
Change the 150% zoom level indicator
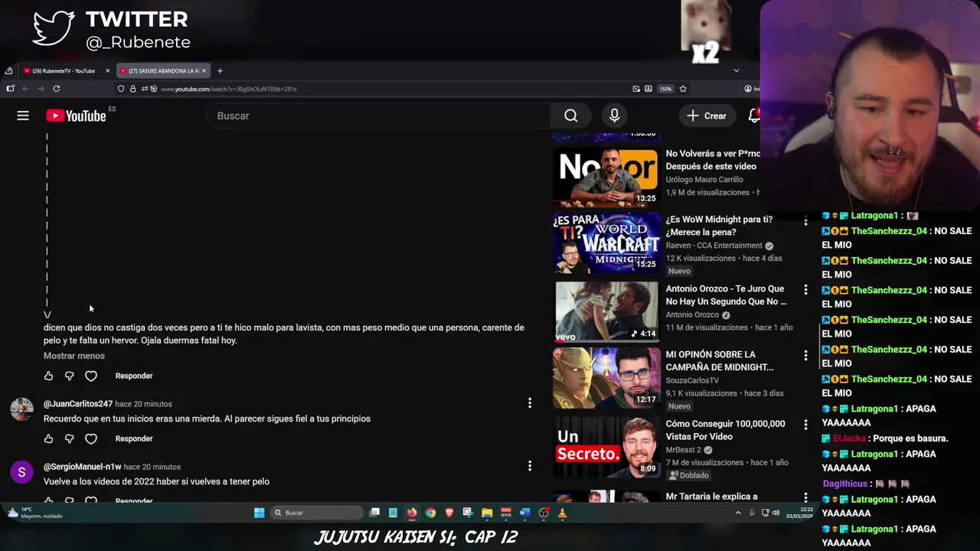click(665, 89)
